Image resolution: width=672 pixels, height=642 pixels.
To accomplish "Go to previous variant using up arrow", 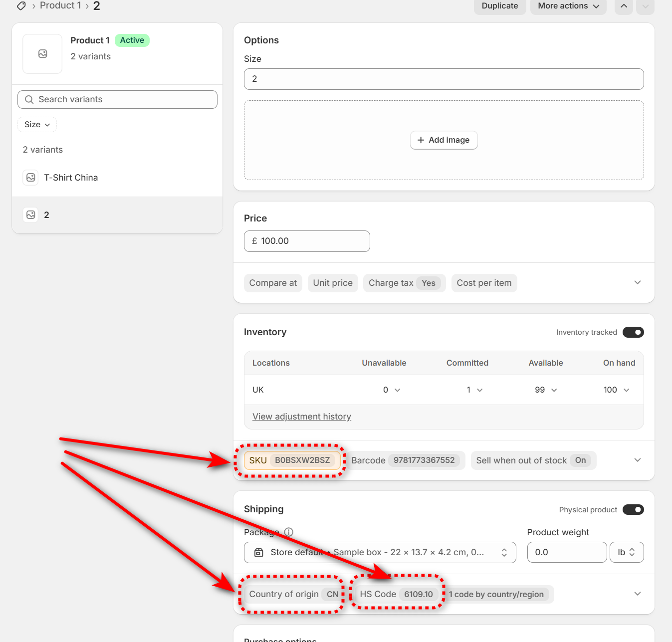I will click(x=624, y=6).
